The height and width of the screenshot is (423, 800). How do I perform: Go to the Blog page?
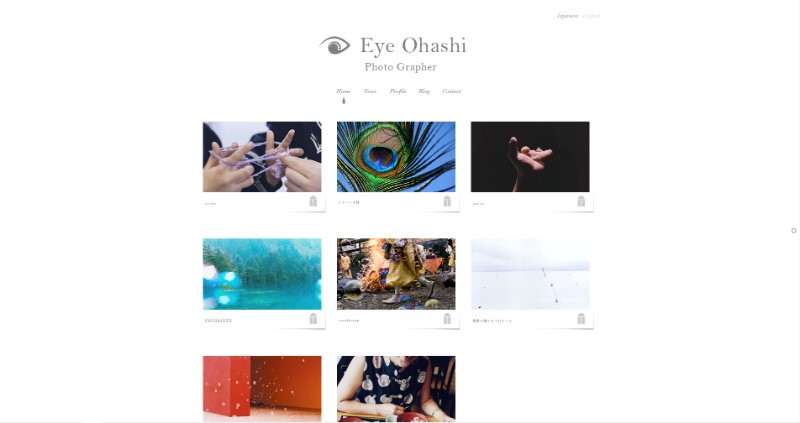[x=424, y=91]
